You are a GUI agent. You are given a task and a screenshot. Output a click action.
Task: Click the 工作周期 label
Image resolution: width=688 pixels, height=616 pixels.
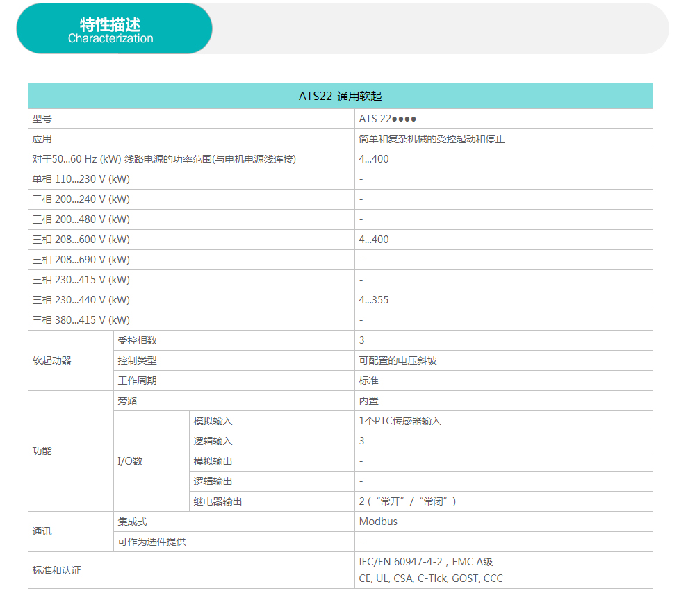(x=138, y=381)
